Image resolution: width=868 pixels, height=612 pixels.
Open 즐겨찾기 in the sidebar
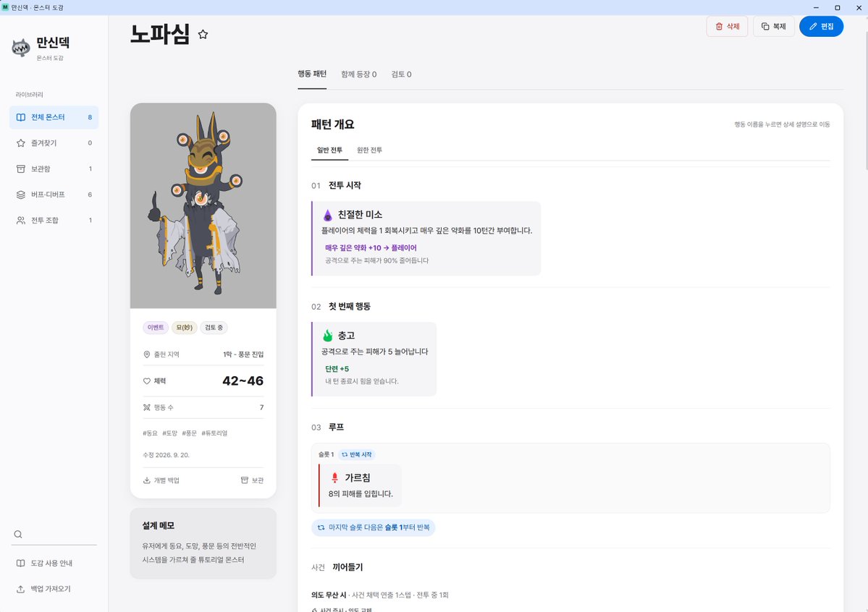click(x=54, y=143)
